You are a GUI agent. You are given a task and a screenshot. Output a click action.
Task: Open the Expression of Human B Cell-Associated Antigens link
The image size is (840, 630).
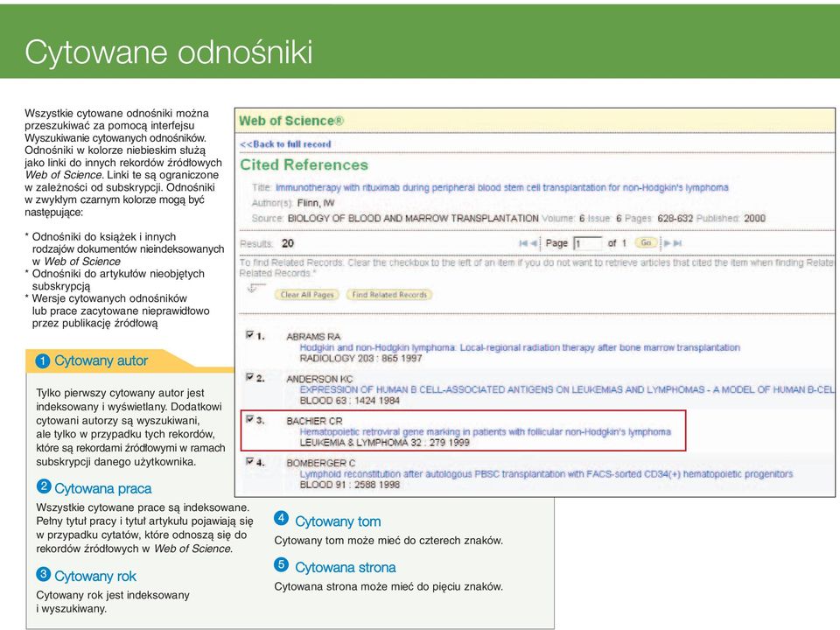(x=567, y=389)
